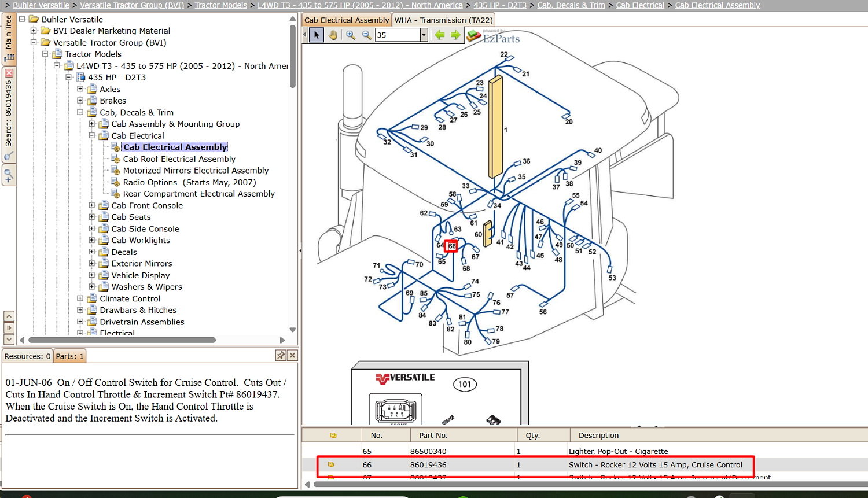Activate the hand pan tool
868x498 pixels.
pyautogui.click(x=333, y=35)
